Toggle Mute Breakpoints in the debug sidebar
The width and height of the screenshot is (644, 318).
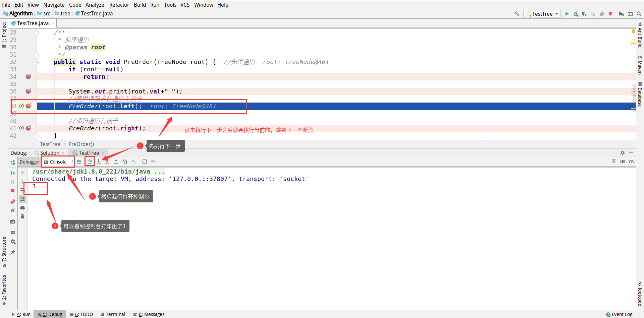[x=13, y=210]
